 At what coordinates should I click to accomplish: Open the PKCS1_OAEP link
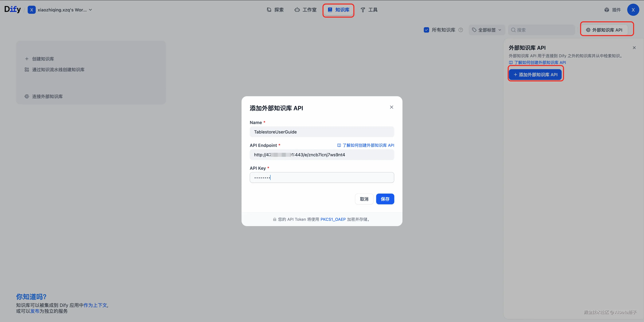pyautogui.click(x=333, y=219)
